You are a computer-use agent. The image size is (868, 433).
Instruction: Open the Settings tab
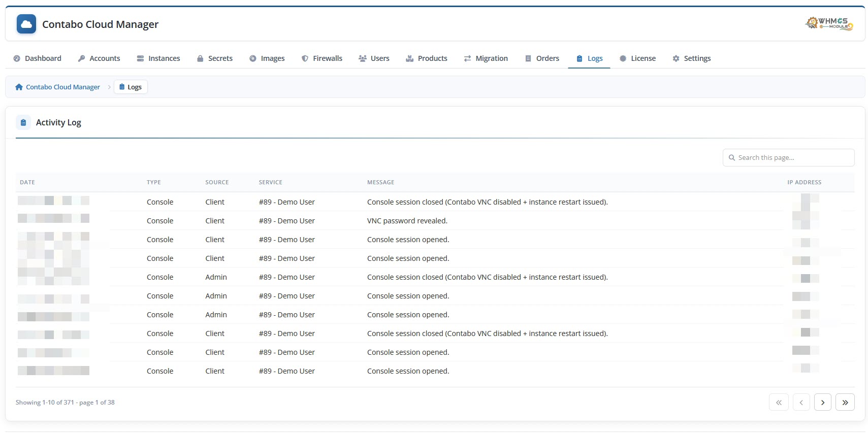[691, 58]
